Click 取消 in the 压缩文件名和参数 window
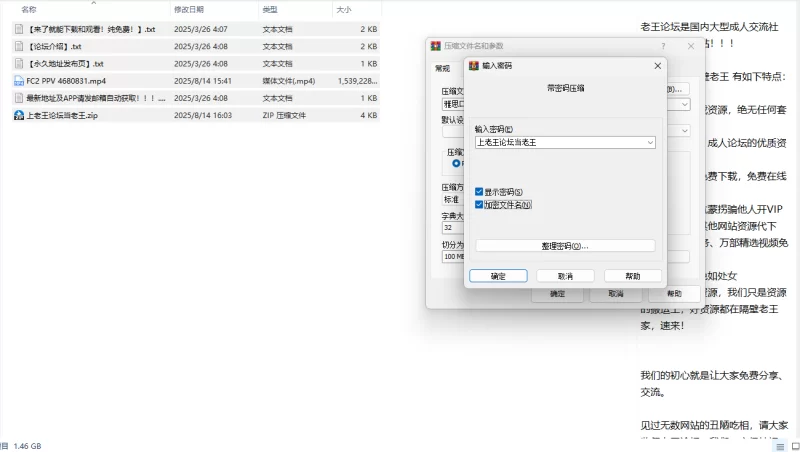Screen dimensions: 800x452 (616, 294)
